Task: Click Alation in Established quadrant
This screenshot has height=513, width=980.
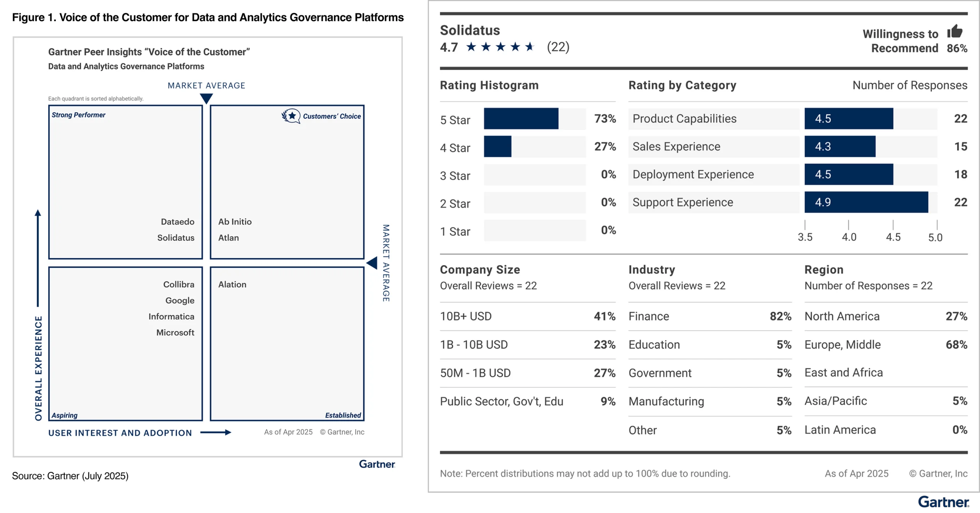Action: (x=232, y=285)
